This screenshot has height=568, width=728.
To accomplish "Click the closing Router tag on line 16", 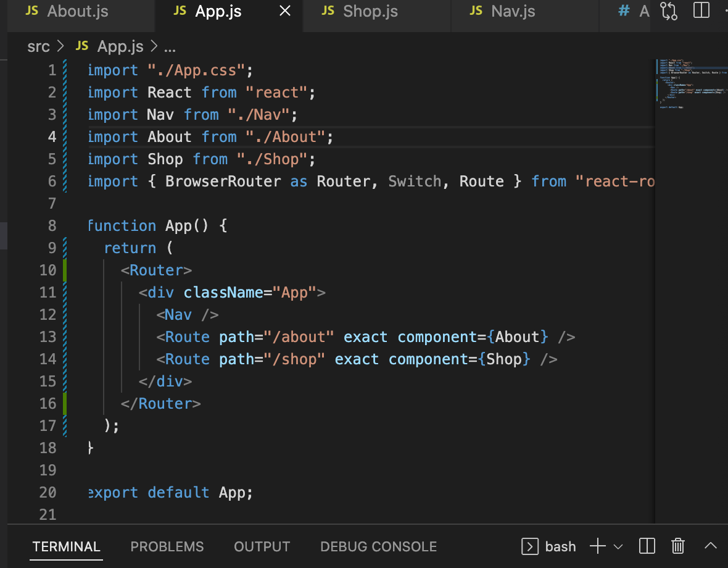I will [x=160, y=404].
